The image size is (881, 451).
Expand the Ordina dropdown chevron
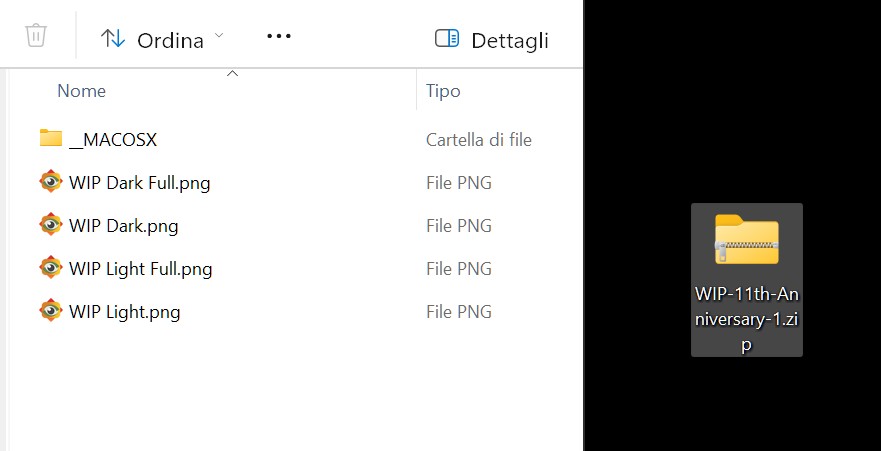tap(220, 37)
